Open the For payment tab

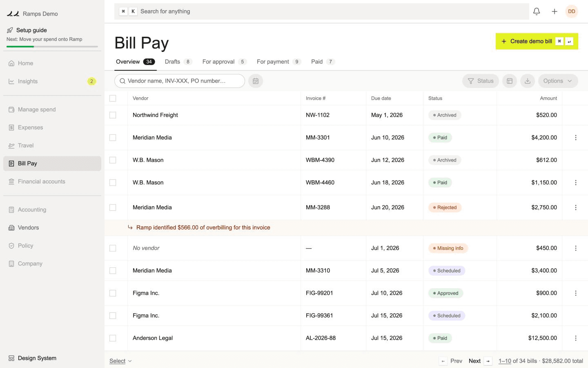pyautogui.click(x=279, y=62)
